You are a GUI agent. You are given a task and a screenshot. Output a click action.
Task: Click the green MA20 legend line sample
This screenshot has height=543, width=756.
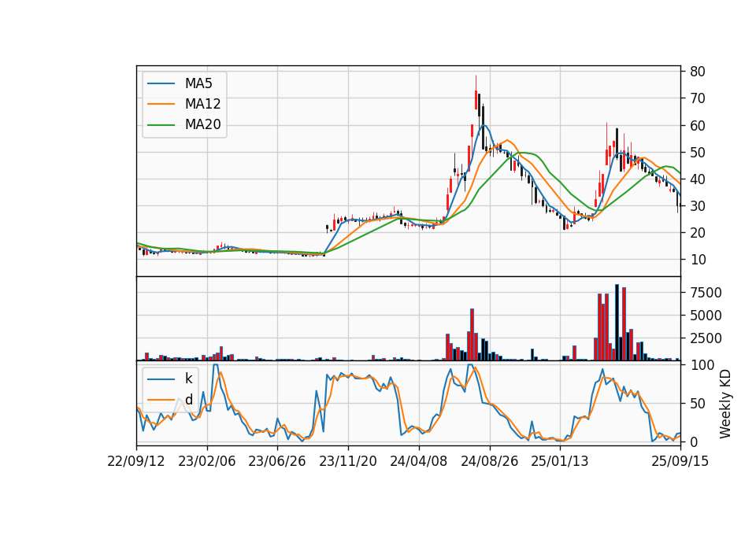click(x=161, y=125)
